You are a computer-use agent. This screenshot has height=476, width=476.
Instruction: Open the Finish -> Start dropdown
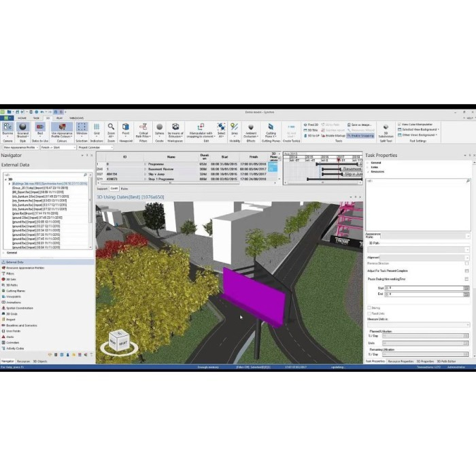point(58,148)
